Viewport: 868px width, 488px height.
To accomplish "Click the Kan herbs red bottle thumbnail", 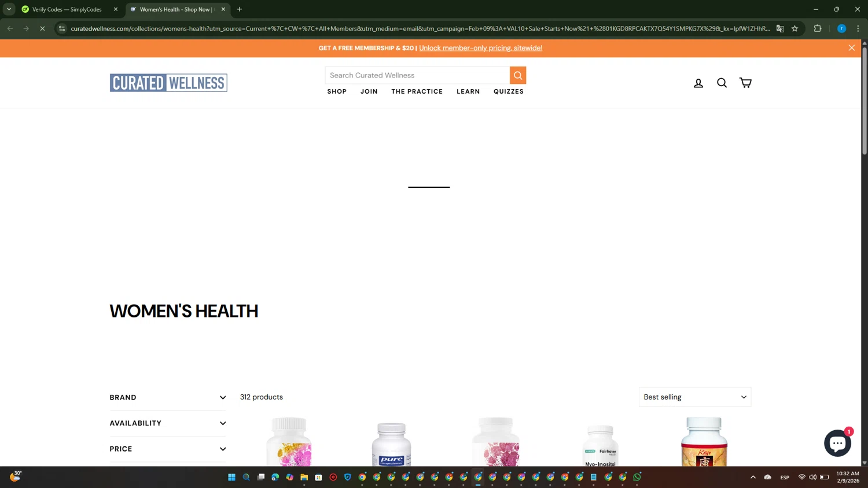I will [704, 441].
